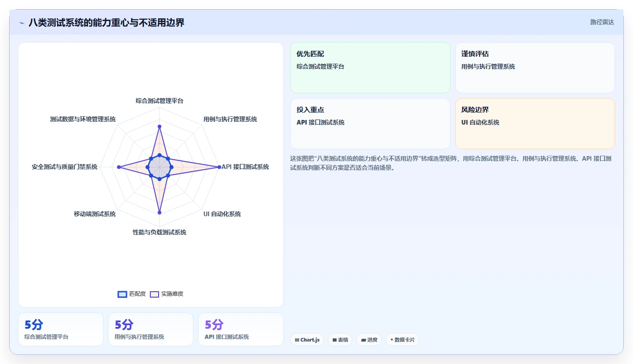633x364 pixels.
Task: Select the 进度 chip
Action: [x=369, y=340]
